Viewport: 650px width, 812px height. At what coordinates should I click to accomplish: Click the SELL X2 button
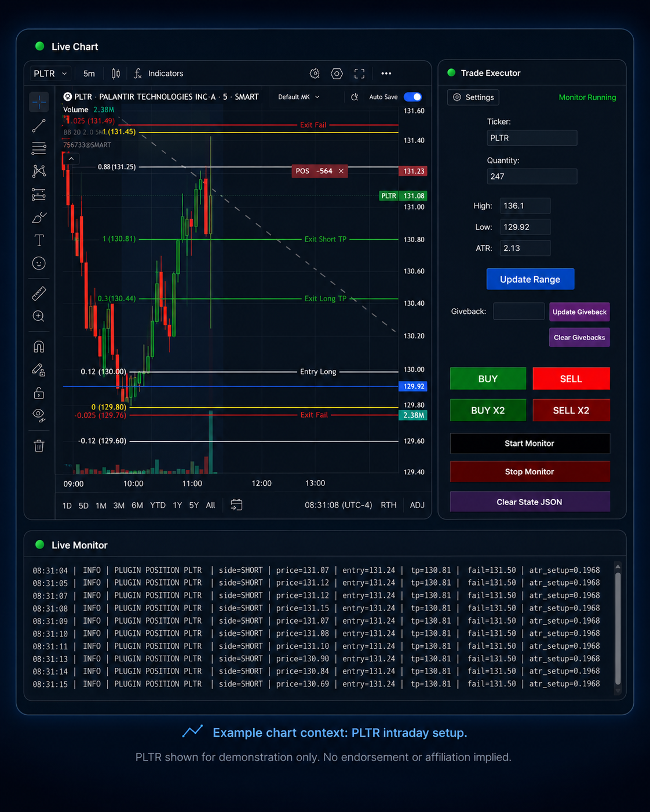(x=571, y=410)
